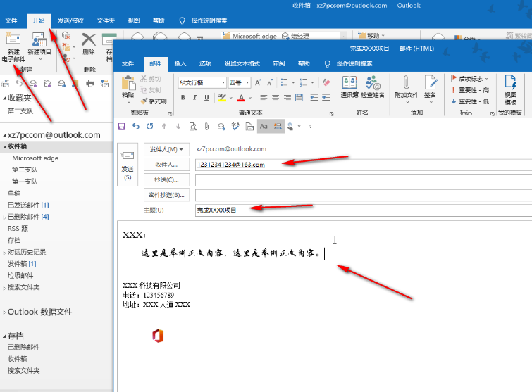This screenshot has height=392, width=532.
Task: Decrease font size with smaller A icon
Action: (270, 82)
